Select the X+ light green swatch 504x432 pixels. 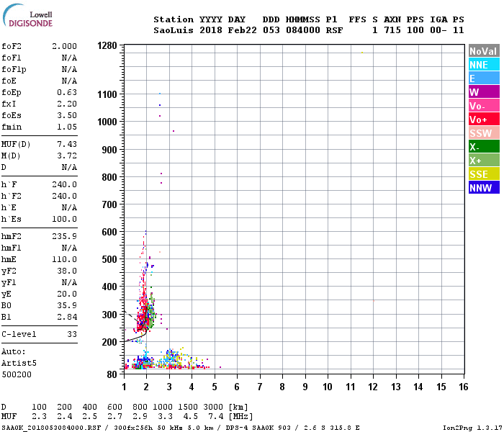click(x=484, y=161)
